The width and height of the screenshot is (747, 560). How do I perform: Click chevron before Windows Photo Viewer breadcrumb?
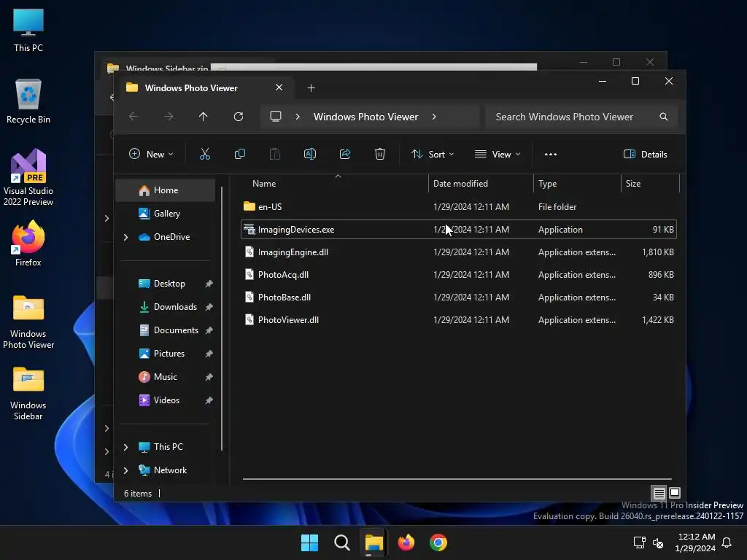(x=298, y=117)
